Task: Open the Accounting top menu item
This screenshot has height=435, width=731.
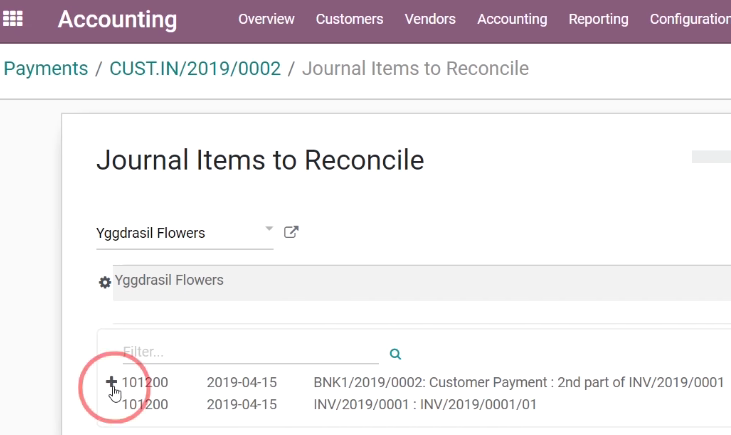Action: click(x=512, y=19)
